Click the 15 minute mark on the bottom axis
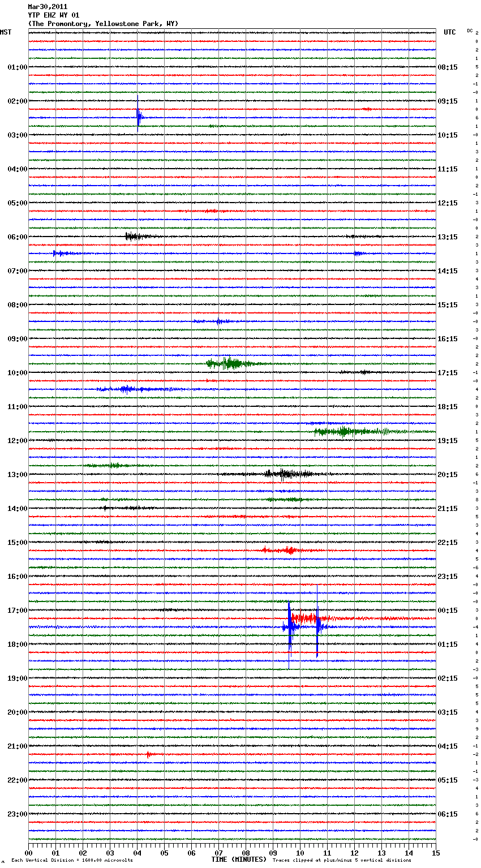The height and width of the screenshot is (868, 481). (x=436, y=853)
